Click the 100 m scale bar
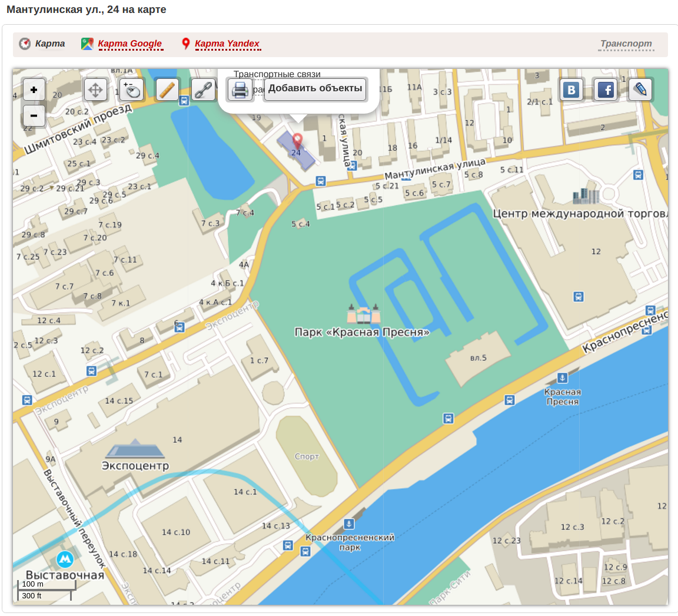This screenshot has height=616, width=678. [x=46, y=585]
